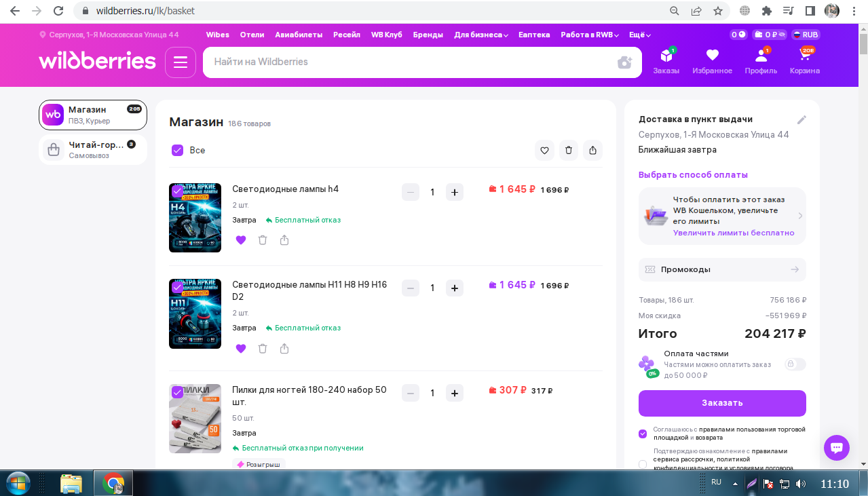868x496 pixels.
Task: Share the лампы H11 H8 H9 H16 item
Action: click(x=284, y=349)
